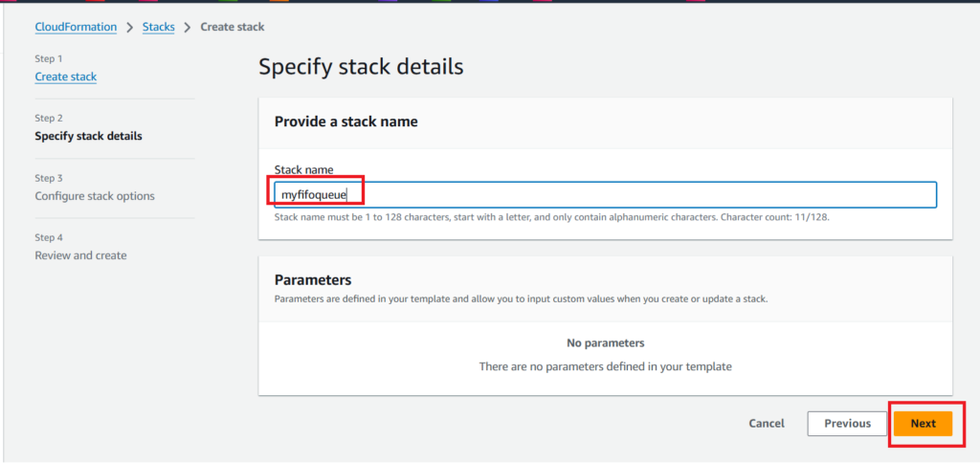Click the Previous button

pos(847,423)
